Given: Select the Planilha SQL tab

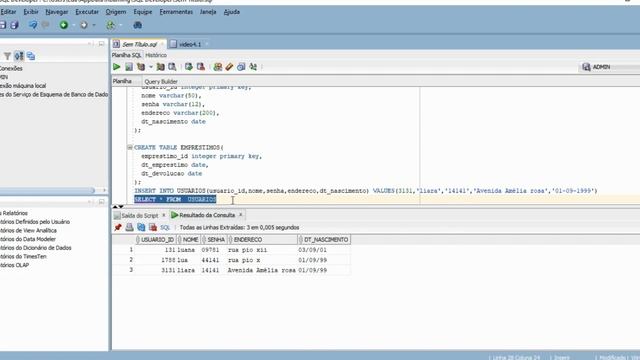Looking at the screenshot, I should coord(127,55).
